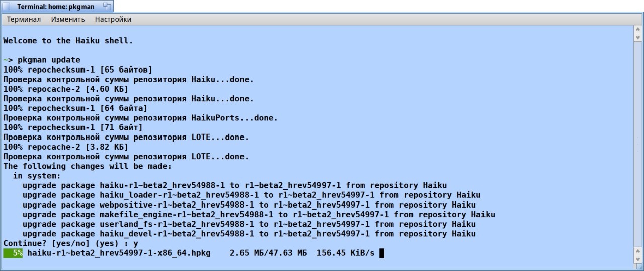Click the '2.65 МБ/47.63 МБ' download size
The height and width of the screenshot is (271, 644).
(x=269, y=253)
